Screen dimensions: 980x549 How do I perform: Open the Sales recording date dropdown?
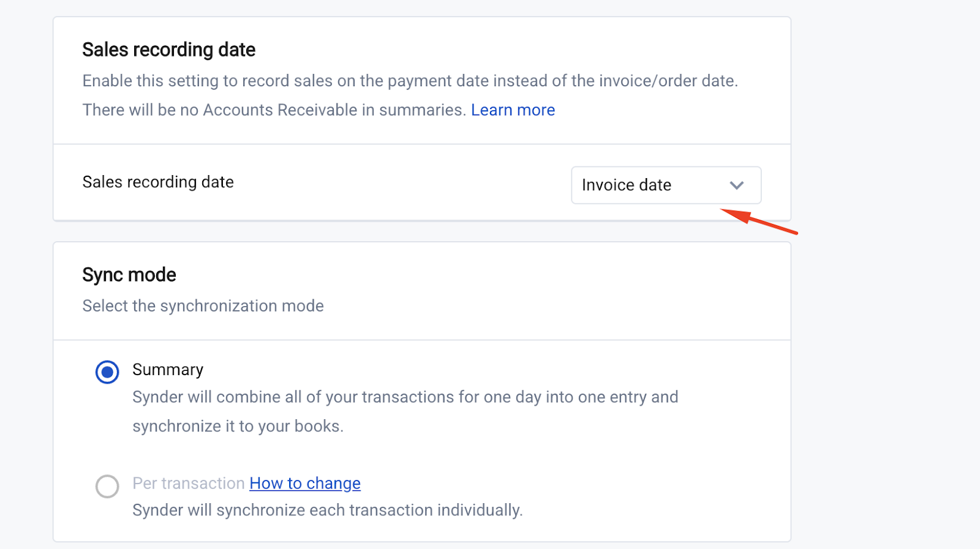(x=666, y=185)
